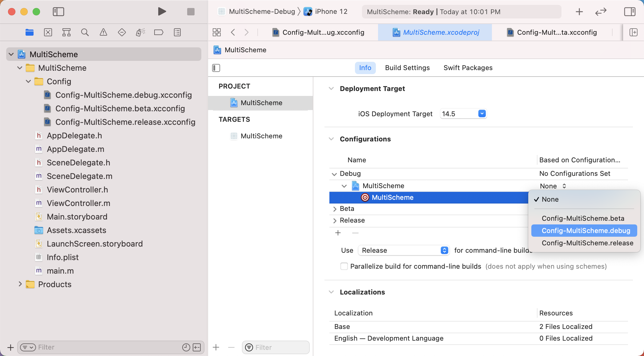Screen dimensions: 644x356
Task: Toggle the inspectors panel on the right
Action: (630, 12)
